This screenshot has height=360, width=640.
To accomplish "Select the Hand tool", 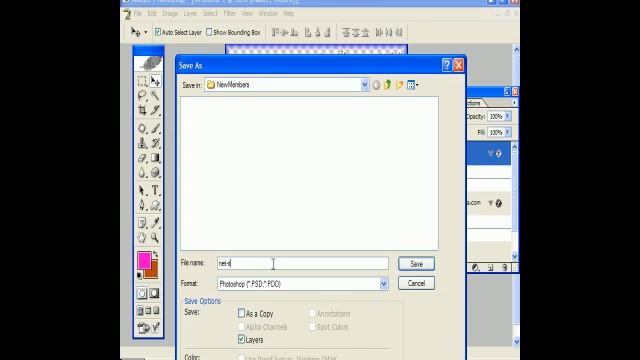I will (142, 238).
